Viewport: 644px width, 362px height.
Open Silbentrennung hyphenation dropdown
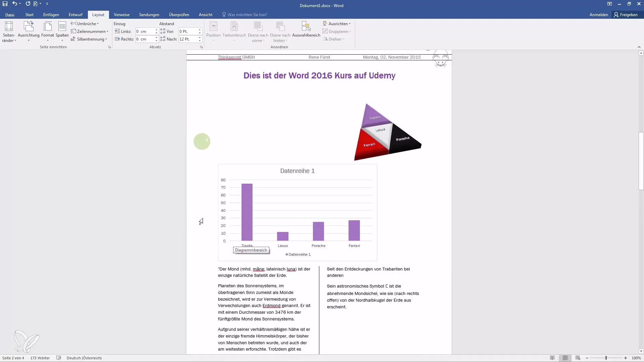click(89, 39)
